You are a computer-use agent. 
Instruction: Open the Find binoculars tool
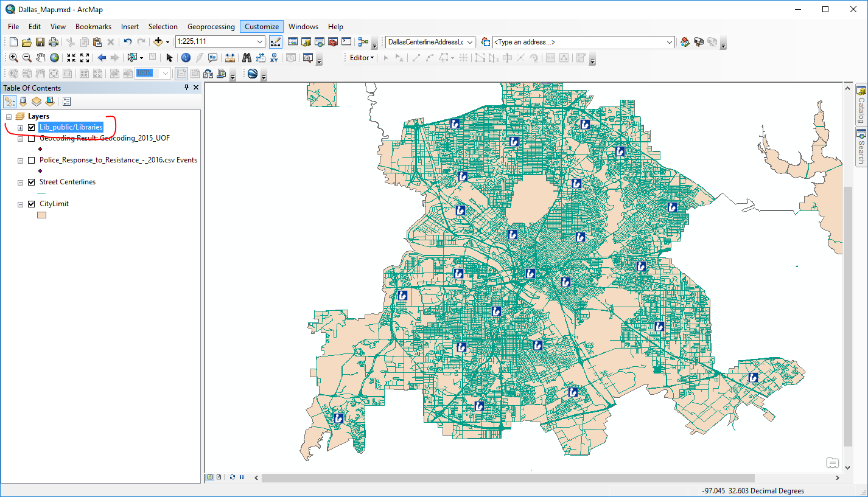247,58
